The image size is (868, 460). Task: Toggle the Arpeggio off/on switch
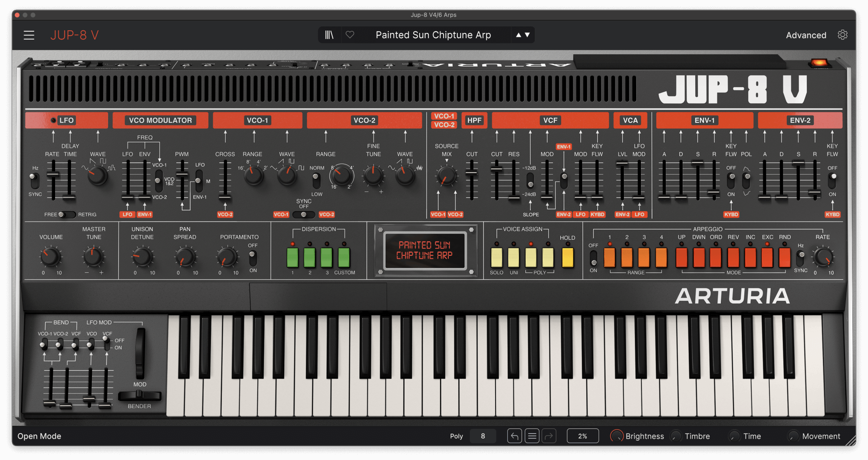click(x=593, y=258)
